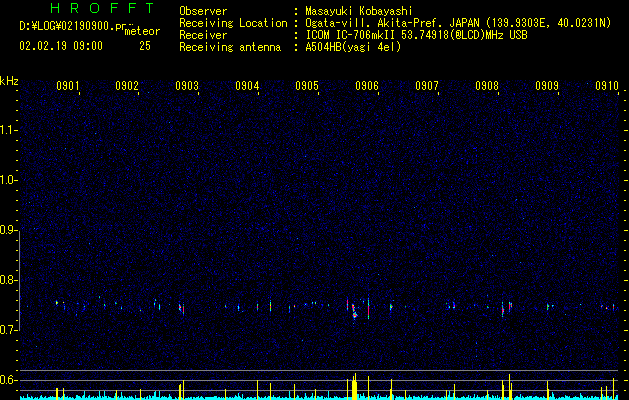This screenshot has width=629, height=400.
Task: Click the gray frequency range bracket on left axis
Action: click(20, 280)
